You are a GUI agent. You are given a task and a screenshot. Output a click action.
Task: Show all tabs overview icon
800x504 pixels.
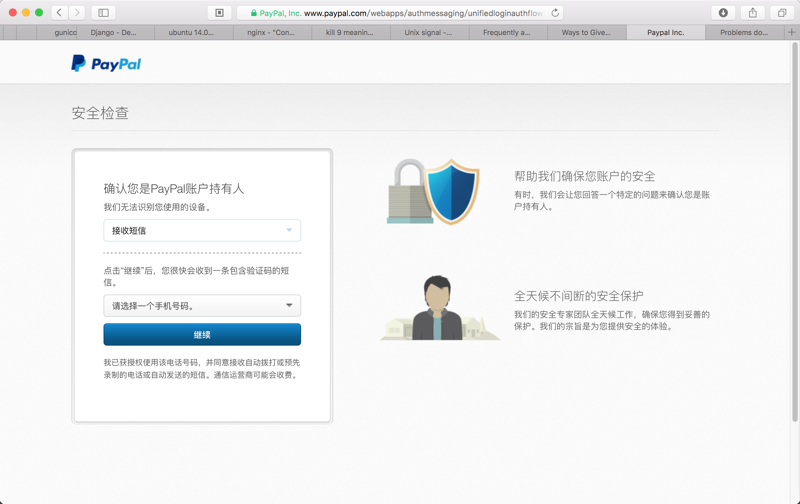[x=782, y=13]
